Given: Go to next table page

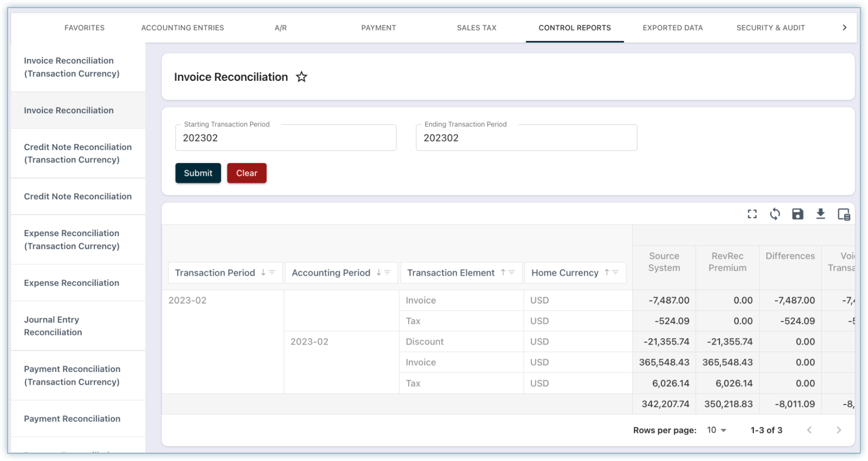Looking at the screenshot, I should coord(838,430).
